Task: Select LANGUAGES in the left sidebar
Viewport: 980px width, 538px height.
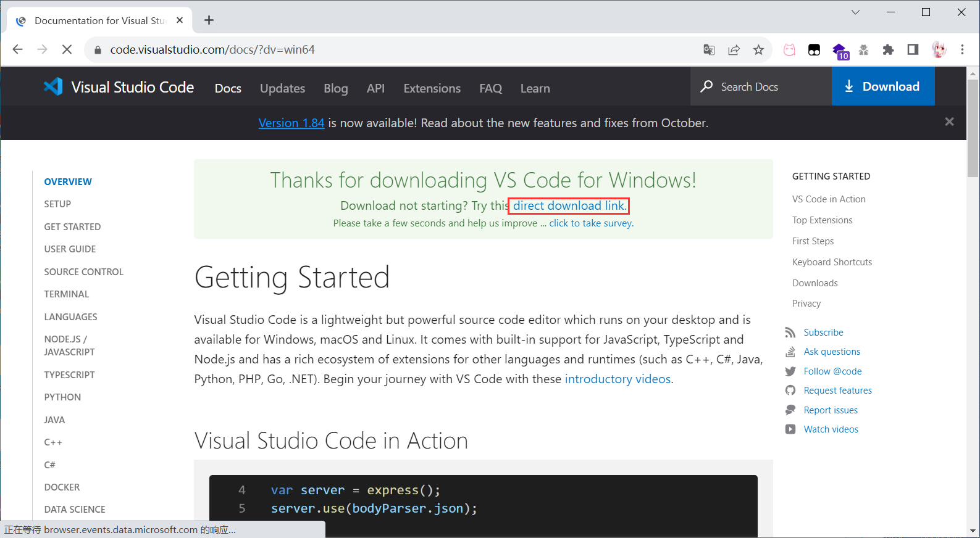Action: point(70,317)
